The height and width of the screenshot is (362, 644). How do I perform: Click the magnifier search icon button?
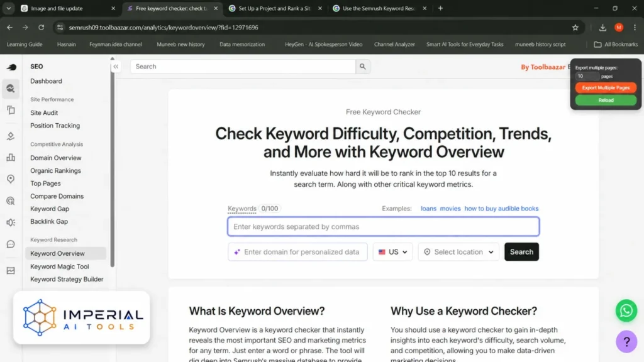coord(363,67)
